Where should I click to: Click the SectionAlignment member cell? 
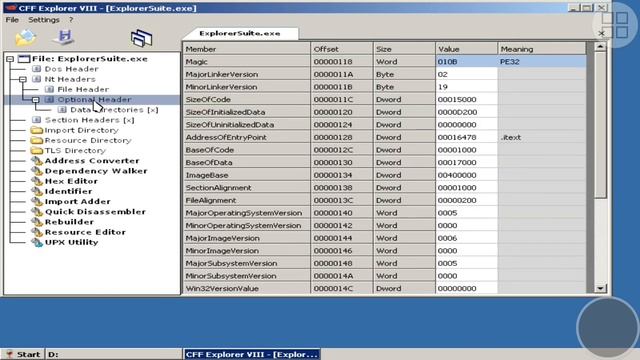tap(246, 188)
